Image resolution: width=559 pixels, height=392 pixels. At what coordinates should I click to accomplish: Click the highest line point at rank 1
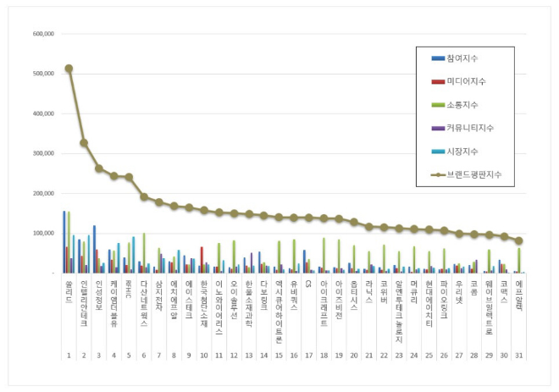tap(69, 69)
